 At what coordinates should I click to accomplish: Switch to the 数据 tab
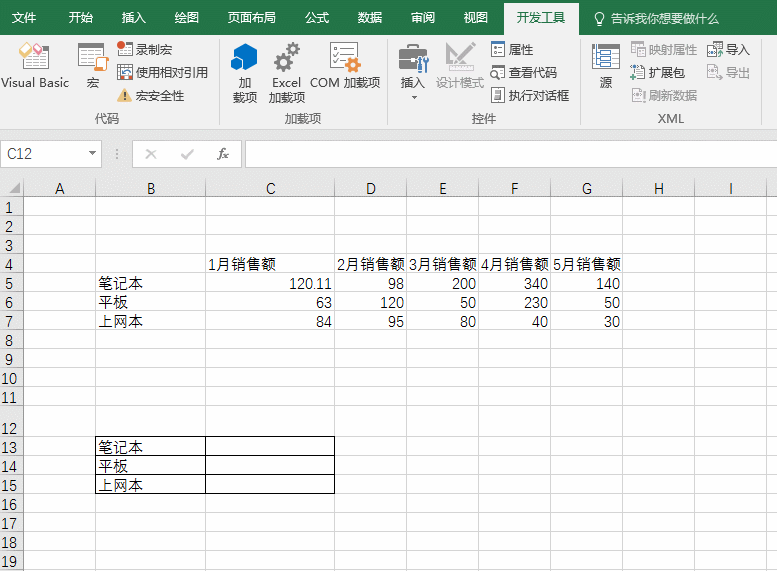coord(370,18)
